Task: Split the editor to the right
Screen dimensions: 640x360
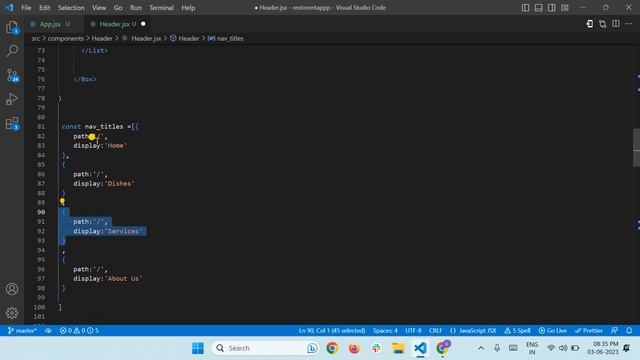Action: point(616,24)
